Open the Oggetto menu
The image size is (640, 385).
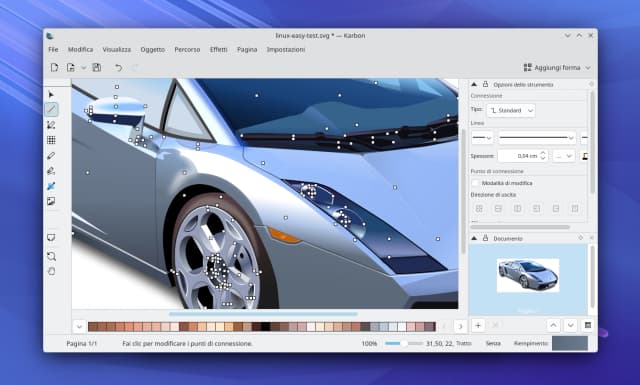(153, 49)
